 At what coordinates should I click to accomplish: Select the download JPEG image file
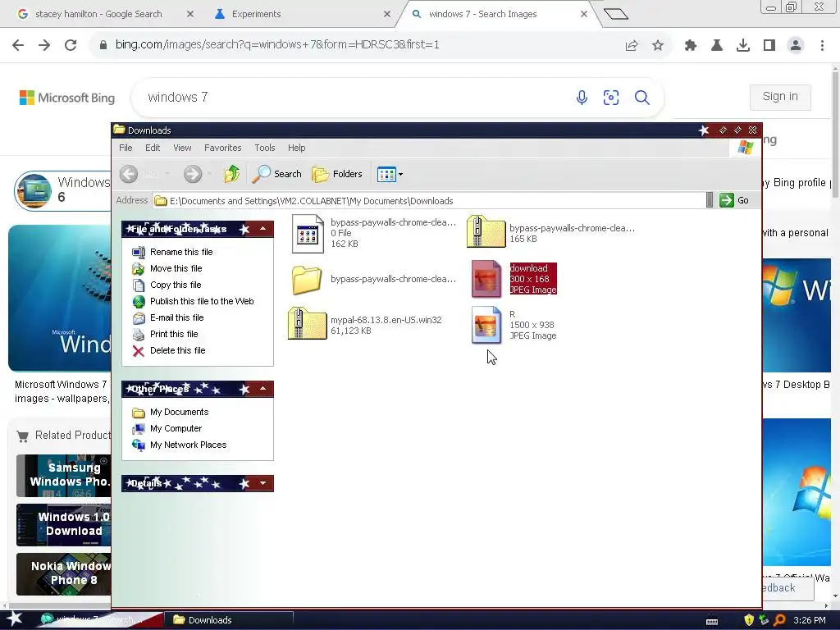486,279
